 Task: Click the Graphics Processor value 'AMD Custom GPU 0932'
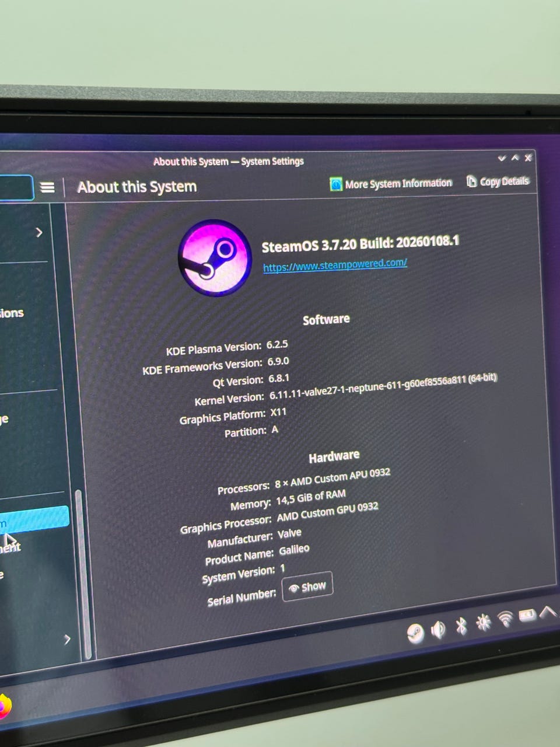pos(327,512)
